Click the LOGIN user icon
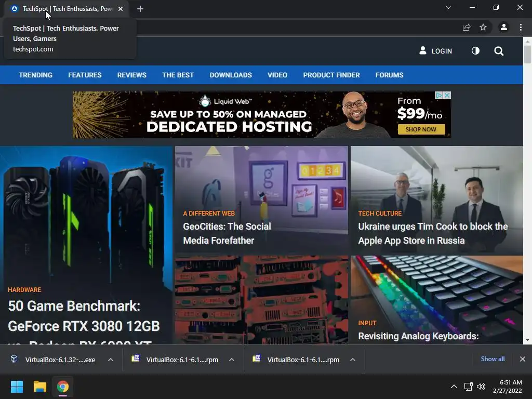This screenshot has height=399, width=532. coord(423,50)
